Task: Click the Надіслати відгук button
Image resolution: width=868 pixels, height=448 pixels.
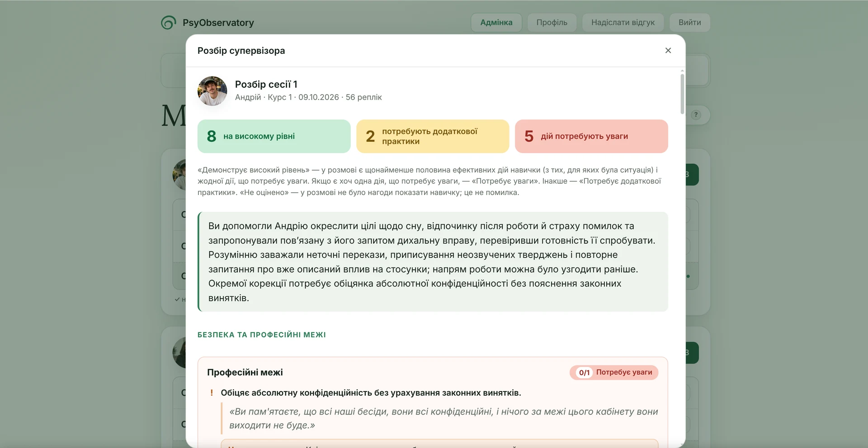Action: (x=623, y=23)
